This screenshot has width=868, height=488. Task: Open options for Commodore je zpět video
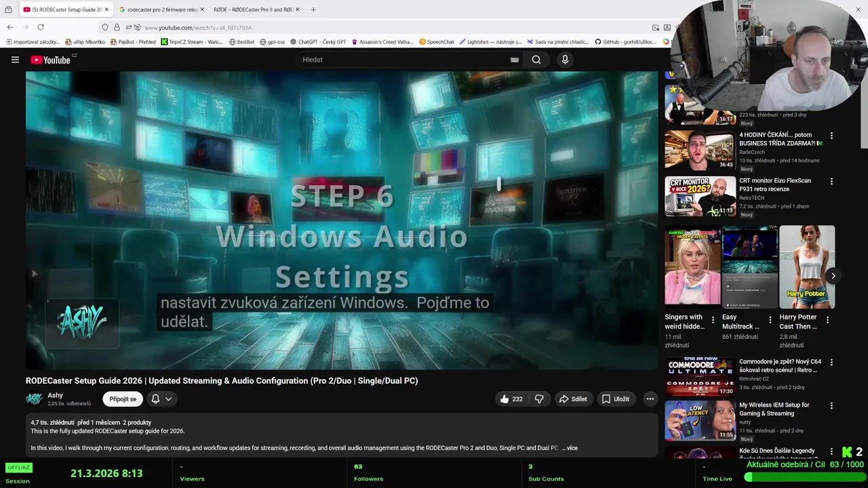click(831, 363)
